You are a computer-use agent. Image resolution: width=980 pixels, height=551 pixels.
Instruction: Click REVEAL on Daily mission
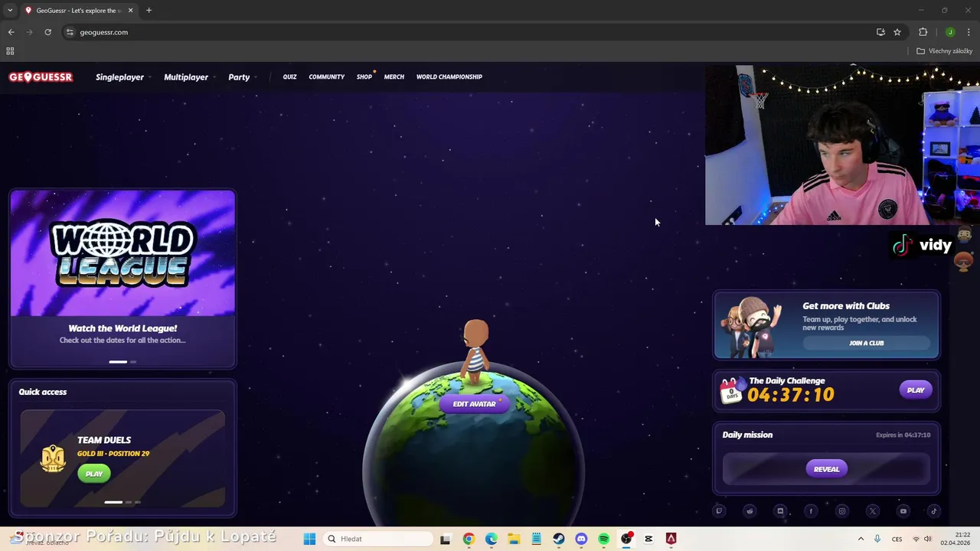(826, 469)
